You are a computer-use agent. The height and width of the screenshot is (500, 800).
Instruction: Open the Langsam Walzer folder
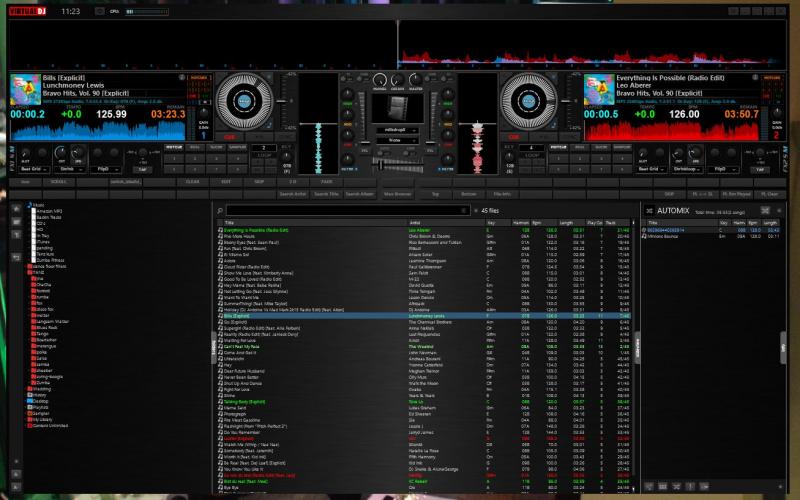click(x=50, y=321)
